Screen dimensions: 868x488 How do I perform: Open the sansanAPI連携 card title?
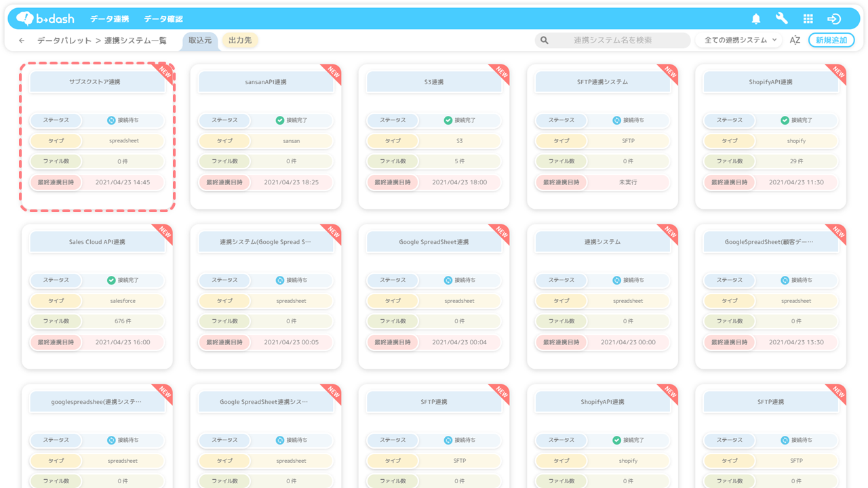pyautogui.click(x=266, y=82)
